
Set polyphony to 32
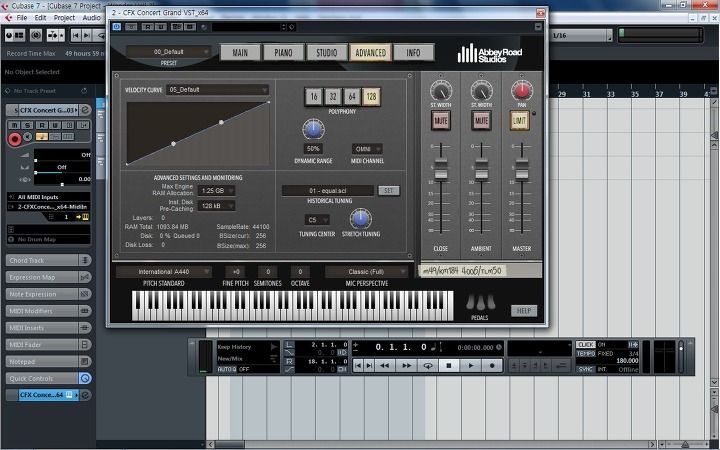pos(333,96)
